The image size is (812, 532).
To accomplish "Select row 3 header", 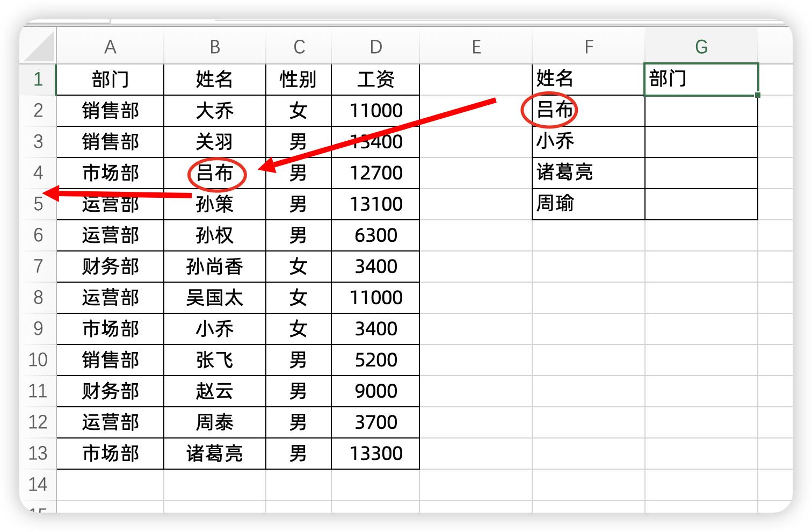I will 38,142.
